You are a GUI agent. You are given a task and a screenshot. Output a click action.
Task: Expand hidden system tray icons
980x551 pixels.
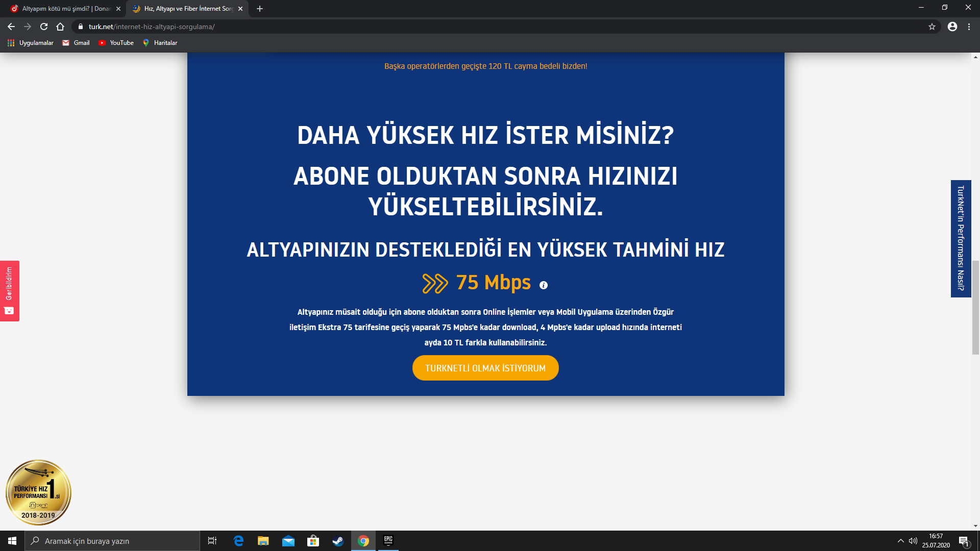click(x=900, y=541)
